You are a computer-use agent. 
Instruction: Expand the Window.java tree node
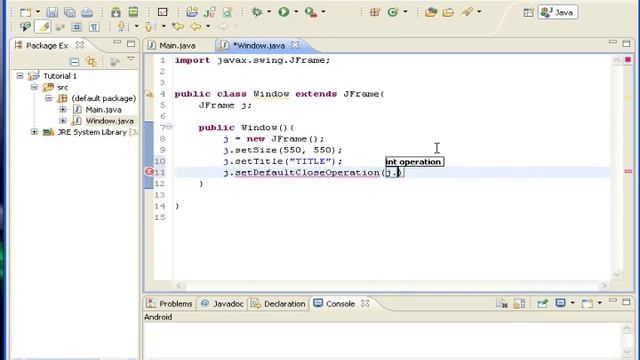[x=62, y=121]
